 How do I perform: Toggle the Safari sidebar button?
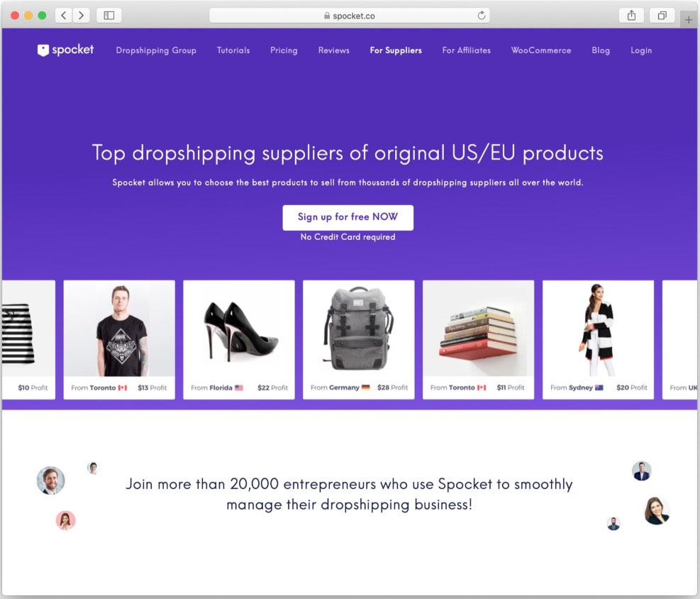tap(109, 16)
